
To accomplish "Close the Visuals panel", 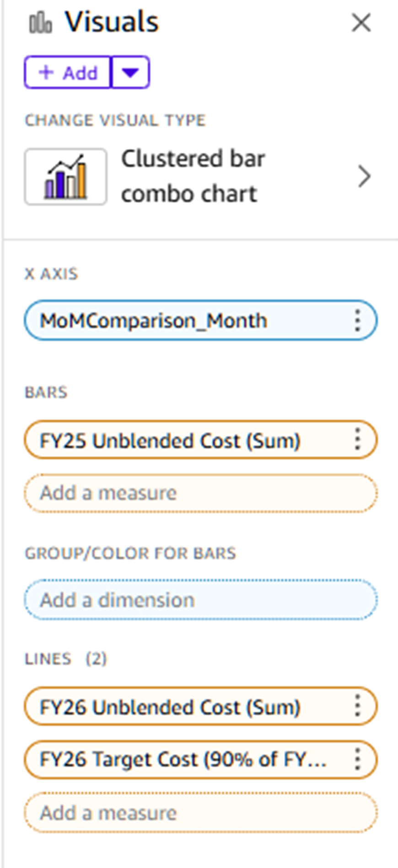I will coord(361,22).
